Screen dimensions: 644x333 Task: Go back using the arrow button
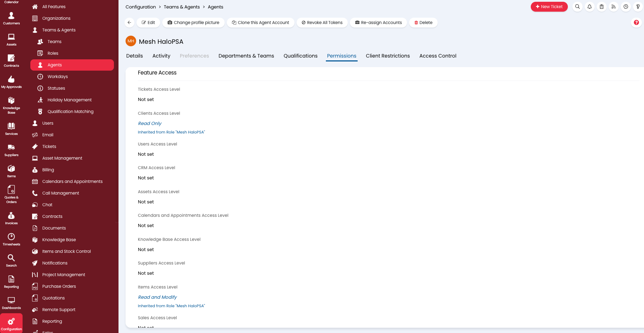(129, 23)
